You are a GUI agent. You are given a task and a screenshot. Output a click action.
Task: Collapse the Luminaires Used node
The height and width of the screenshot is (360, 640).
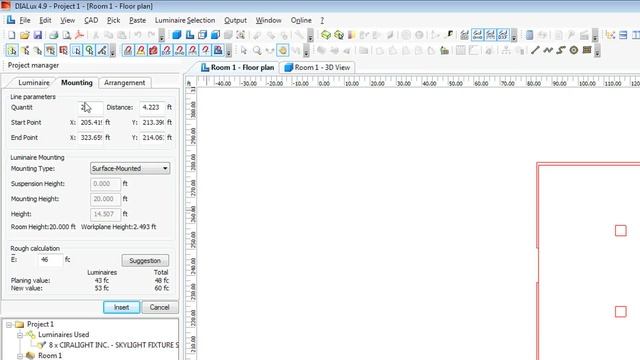click(20, 335)
